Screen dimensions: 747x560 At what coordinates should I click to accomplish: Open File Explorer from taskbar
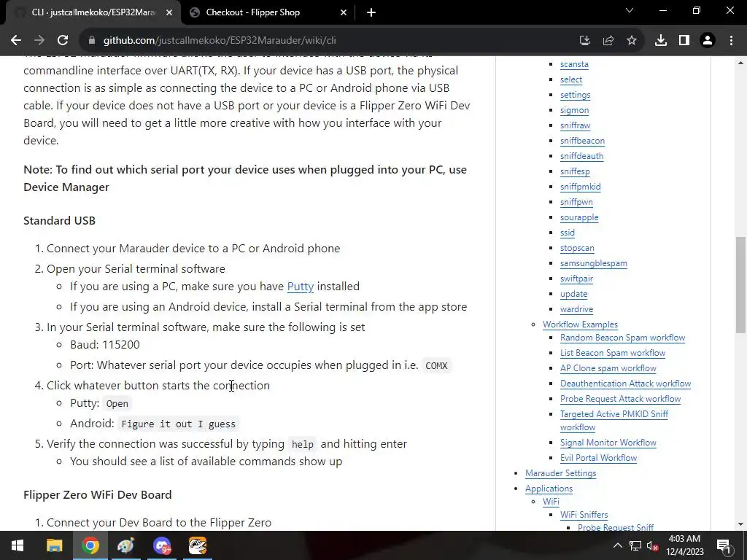coord(54,545)
